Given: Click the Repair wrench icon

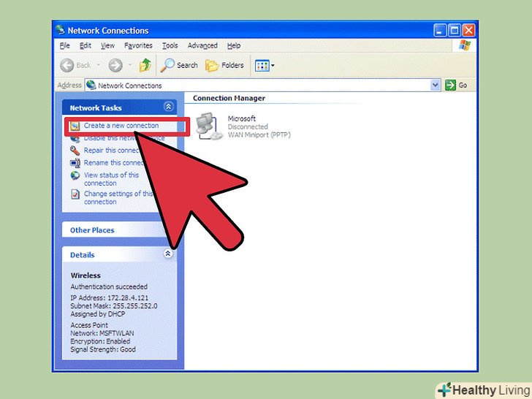Looking at the screenshot, I should click(75, 151).
